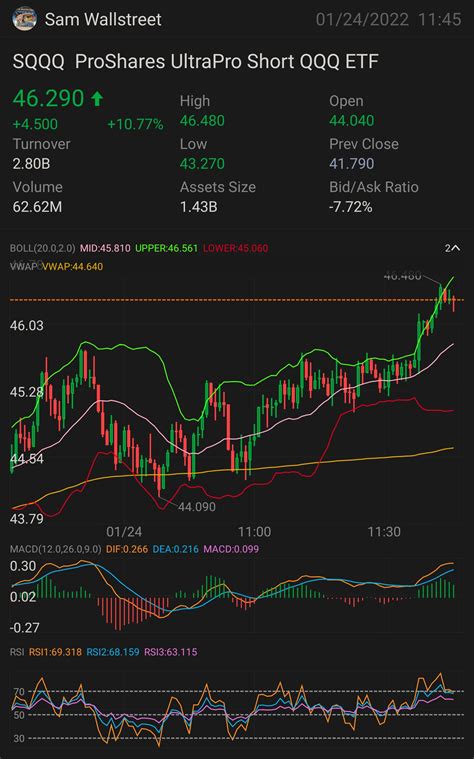Tap the current price 46.290

point(48,98)
